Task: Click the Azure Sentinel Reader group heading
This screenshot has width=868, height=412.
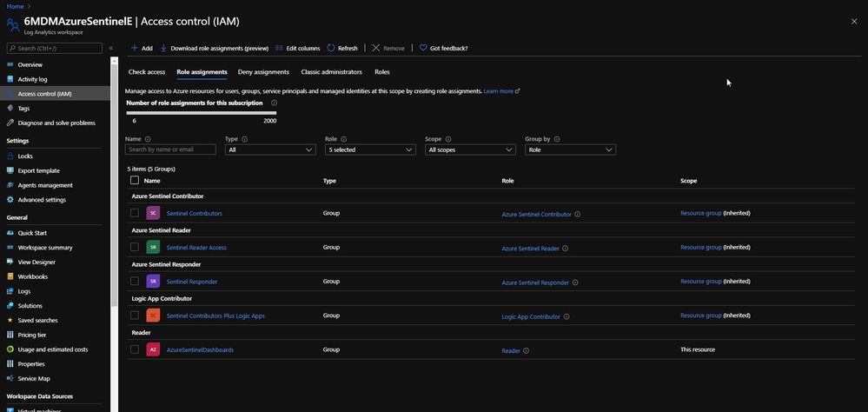Action: pyautogui.click(x=162, y=230)
